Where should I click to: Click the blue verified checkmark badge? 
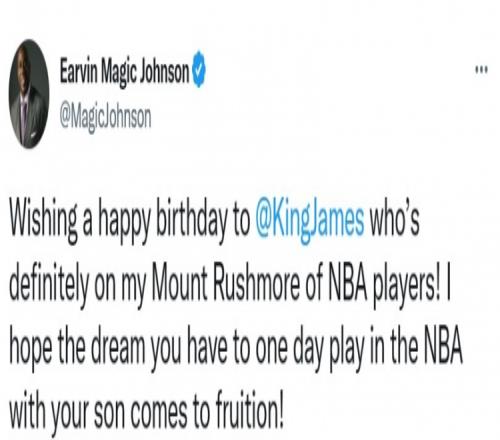tap(199, 69)
